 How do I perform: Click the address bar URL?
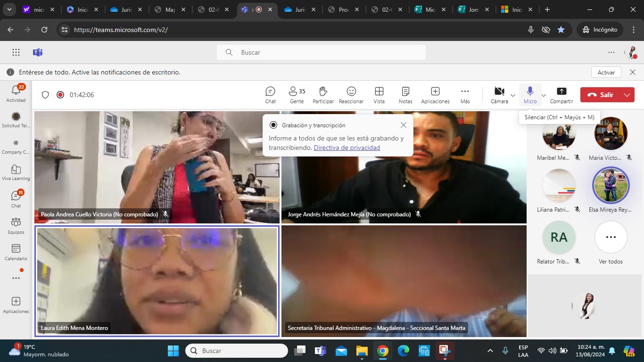click(121, 30)
